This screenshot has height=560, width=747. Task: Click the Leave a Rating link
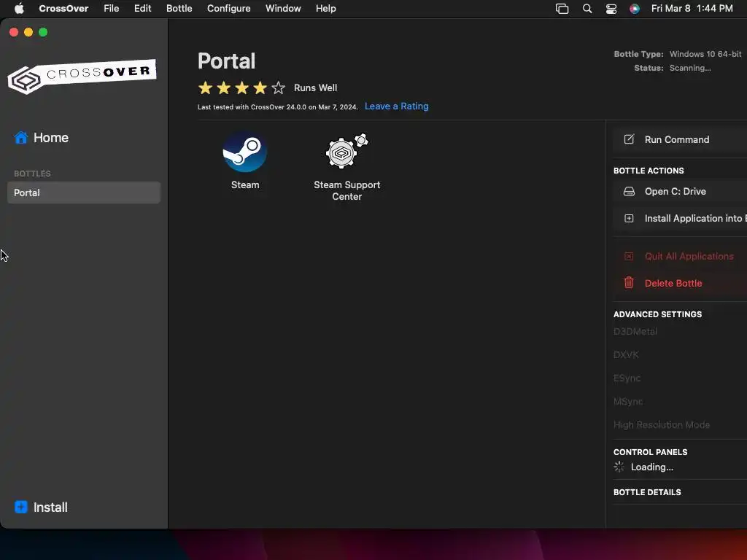coord(396,106)
